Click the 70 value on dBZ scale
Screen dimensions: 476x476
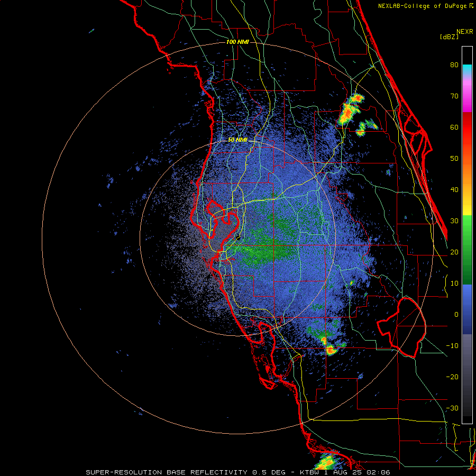pos(454,96)
